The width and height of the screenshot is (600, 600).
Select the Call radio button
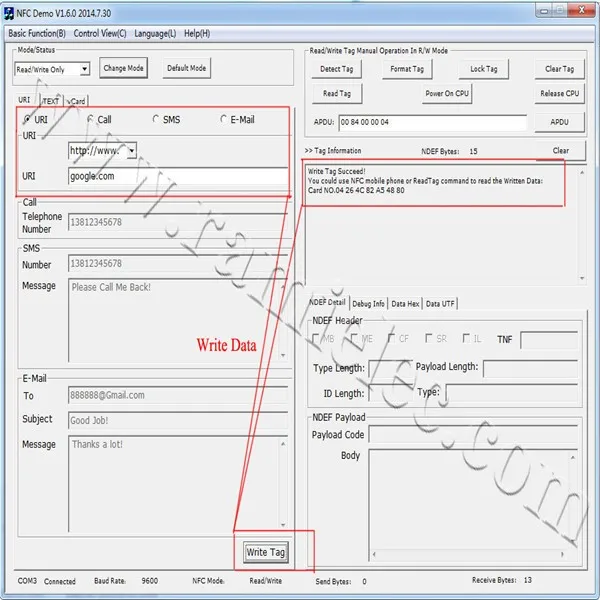coord(91,120)
